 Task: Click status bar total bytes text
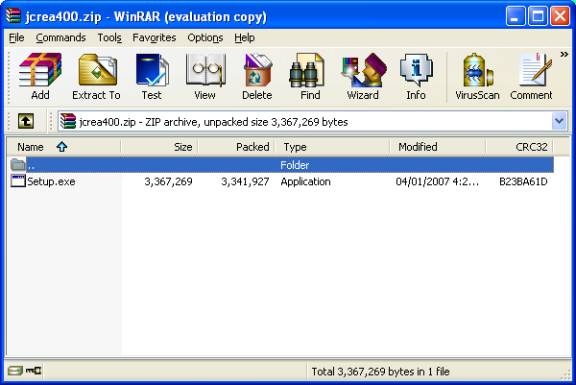pyautogui.click(x=381, y=372)
